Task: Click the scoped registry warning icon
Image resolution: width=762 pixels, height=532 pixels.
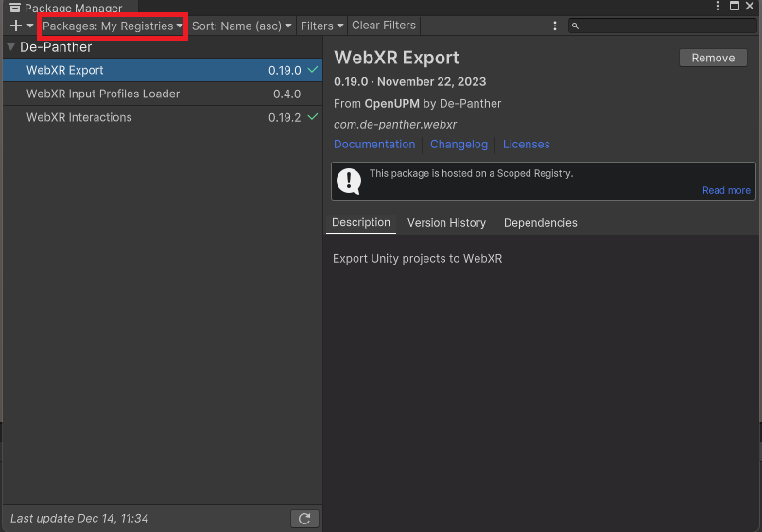Action: click(349, 181)
